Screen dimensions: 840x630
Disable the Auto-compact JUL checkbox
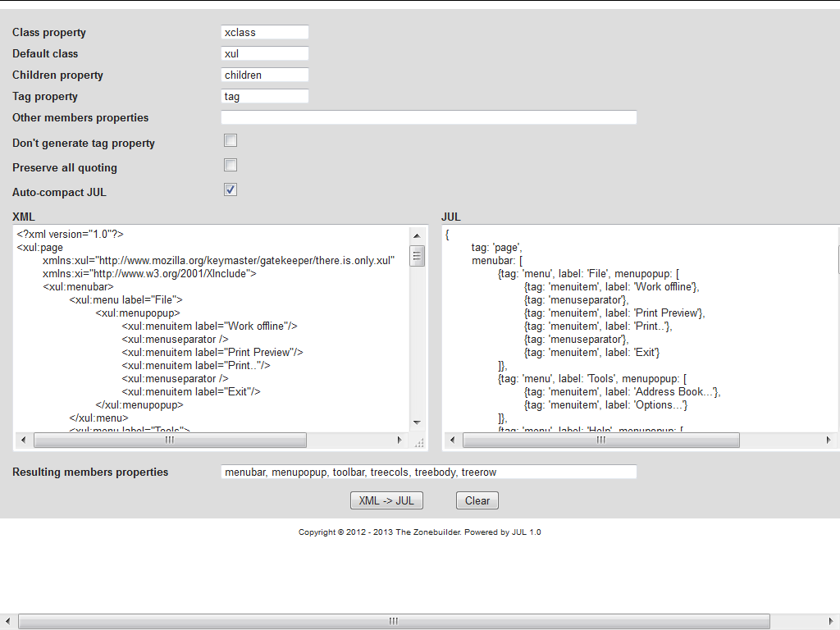(230, 189)
